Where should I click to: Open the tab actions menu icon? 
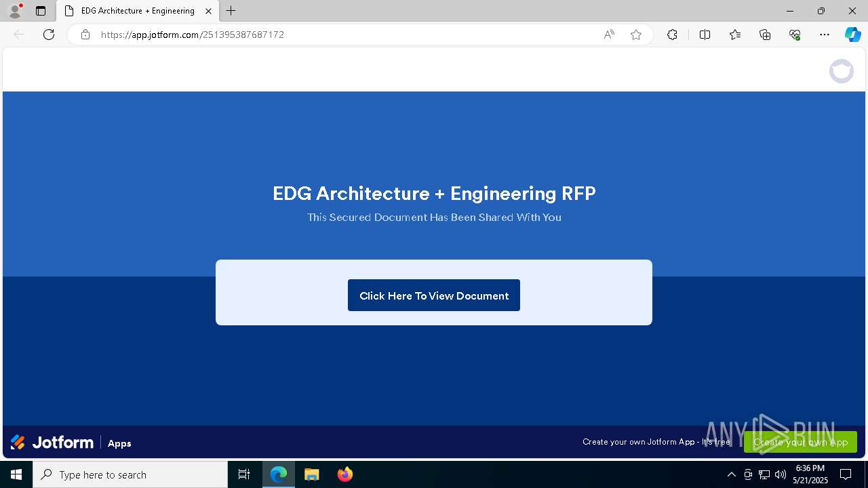click(41, 11)
